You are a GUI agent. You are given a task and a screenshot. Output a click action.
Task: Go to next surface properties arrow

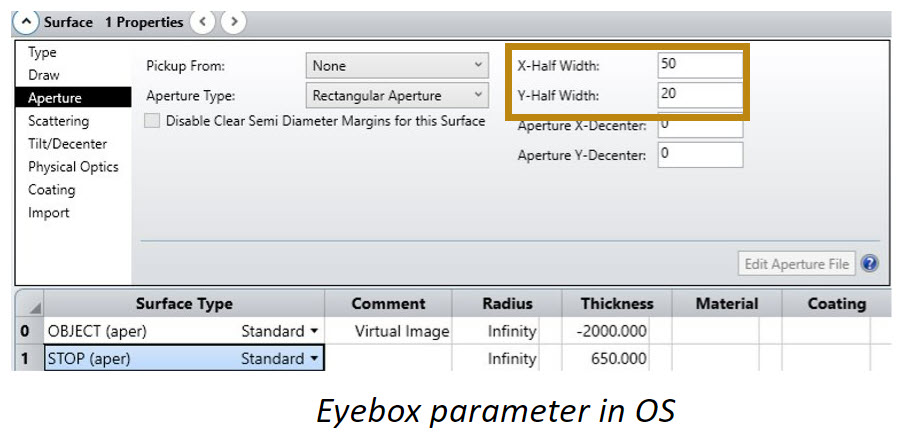click(233, 22)
